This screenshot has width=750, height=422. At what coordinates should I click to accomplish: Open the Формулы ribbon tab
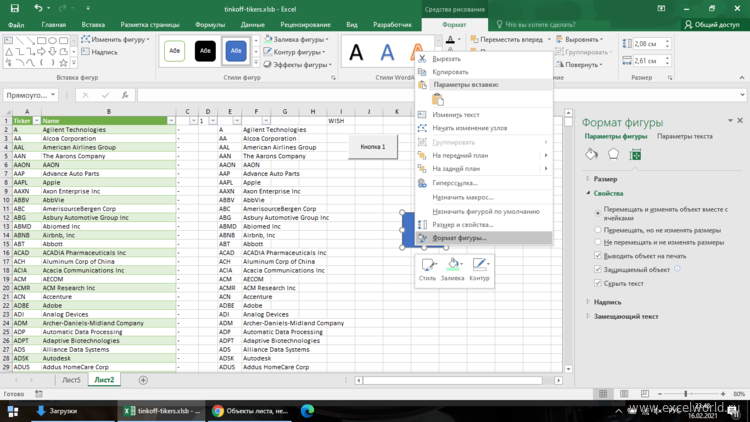tap(210, 24)
